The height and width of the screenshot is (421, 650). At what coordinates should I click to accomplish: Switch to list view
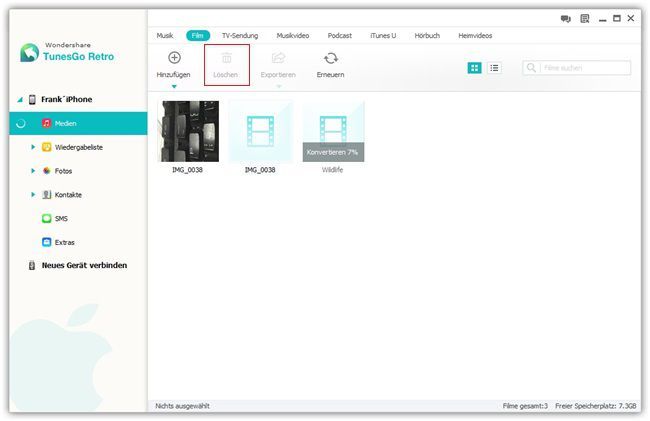[494, 68]
